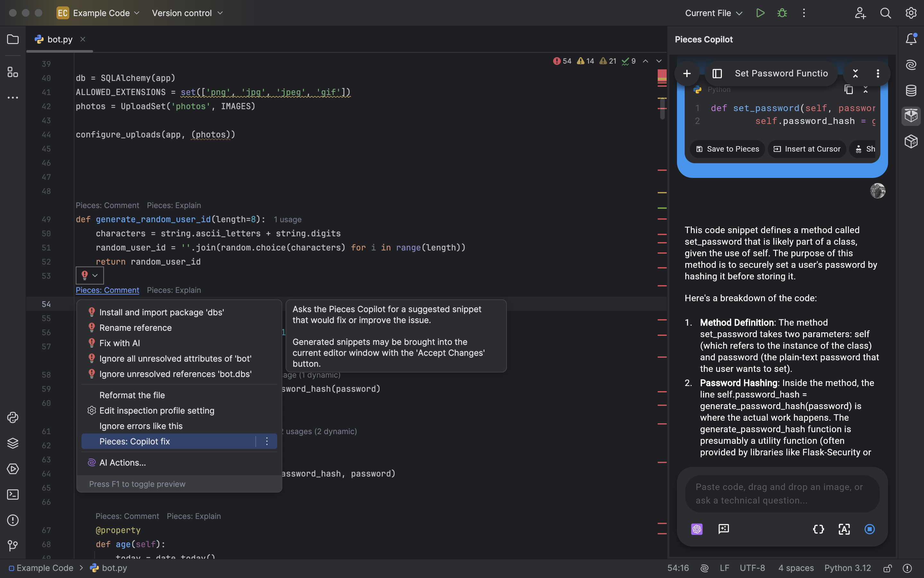Open more run actions menu
924x578 pixels.
804,13
